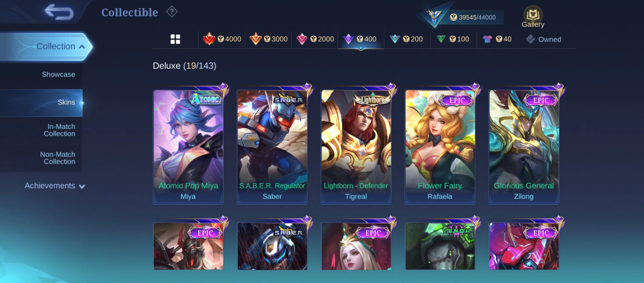Go back using the return arrow
Screen dimensions: 644x283
point(59,12)
